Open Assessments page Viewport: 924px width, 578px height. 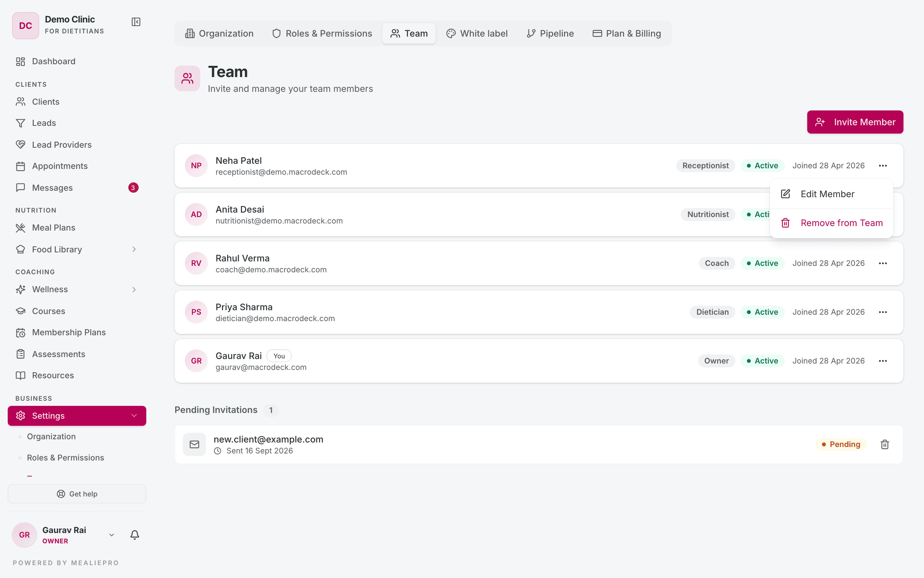77,354
